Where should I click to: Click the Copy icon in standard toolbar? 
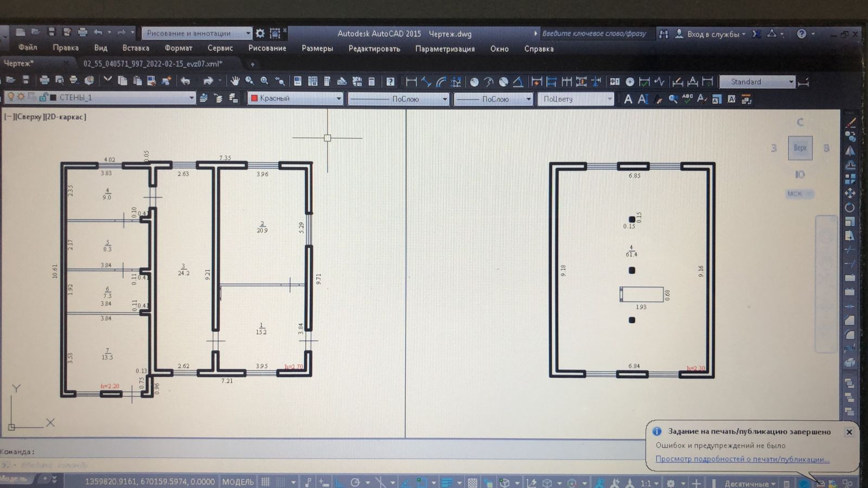tap(123, 81)
